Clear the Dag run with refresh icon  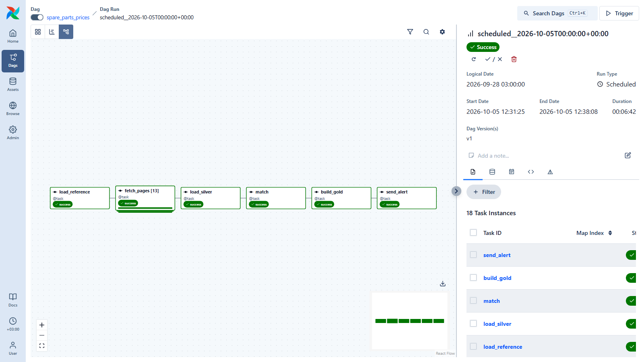coord(474,59)
